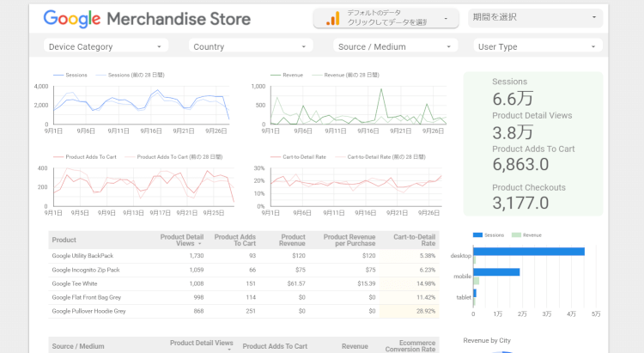Expand the Country filter dropdown
This screenshot has width=644, height=353.
coord(251,46)
